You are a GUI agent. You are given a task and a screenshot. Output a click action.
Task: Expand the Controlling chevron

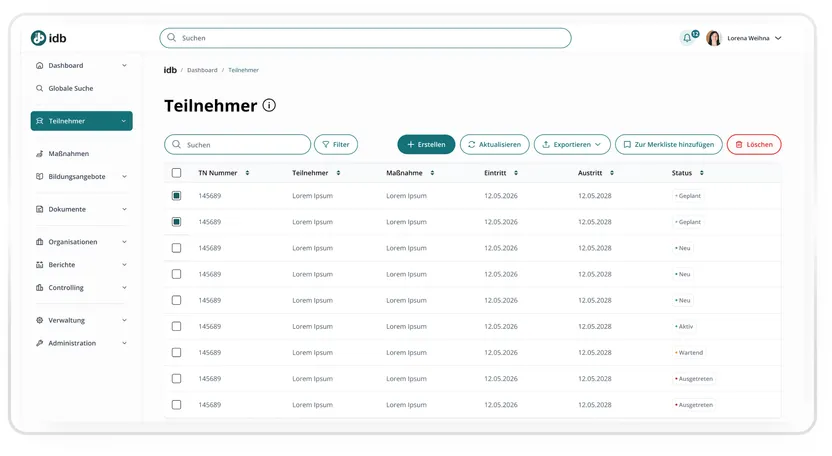124,287
